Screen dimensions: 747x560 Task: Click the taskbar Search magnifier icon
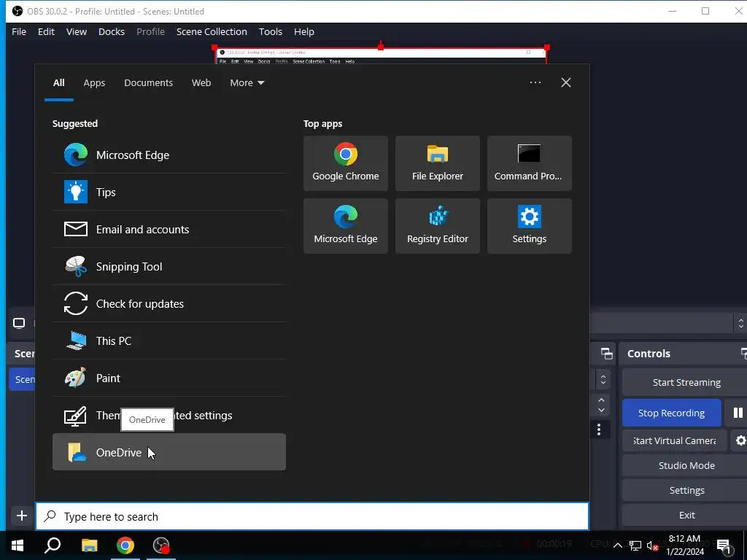(x=53, y=545)
